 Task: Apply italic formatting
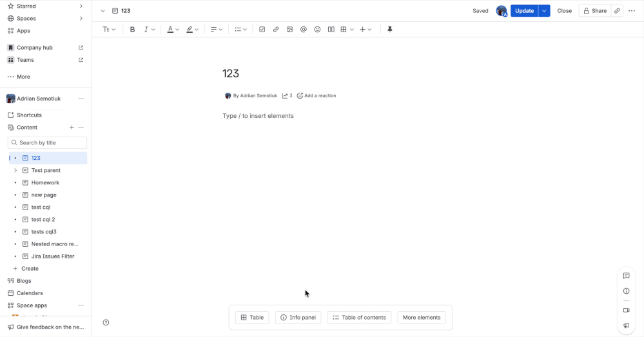(x=146, y=30)
